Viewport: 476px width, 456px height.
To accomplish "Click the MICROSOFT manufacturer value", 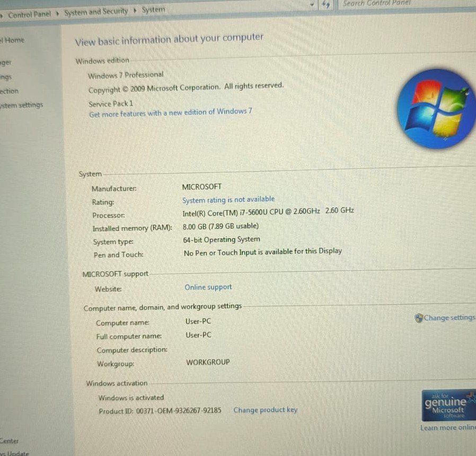I will point(202,186).
